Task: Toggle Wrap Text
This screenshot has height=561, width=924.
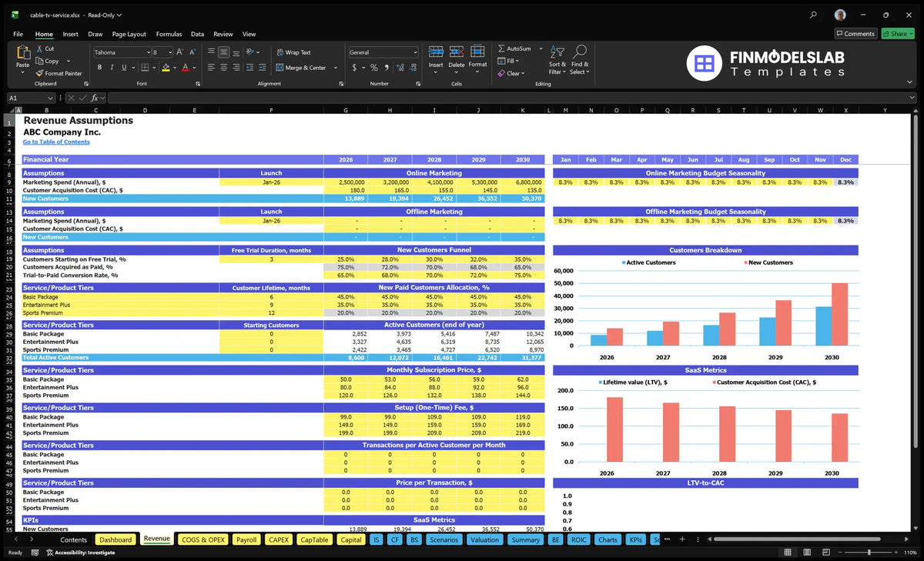Action: tap(293, 52)
